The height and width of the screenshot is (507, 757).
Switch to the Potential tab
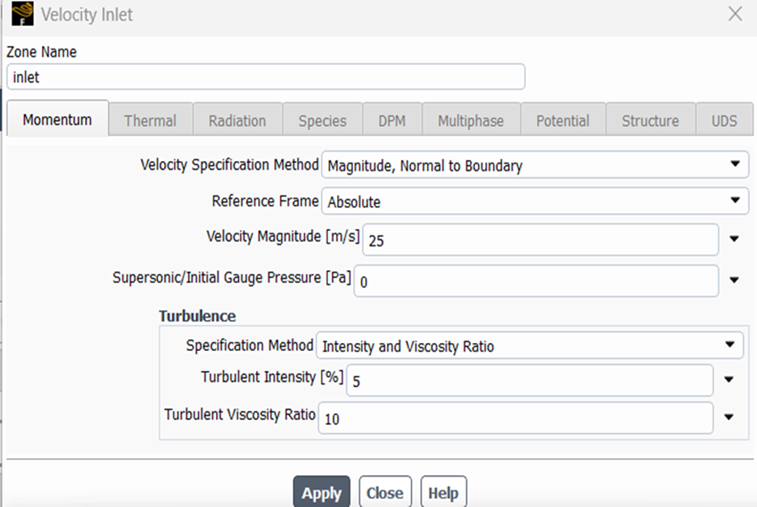click(562, 120)
